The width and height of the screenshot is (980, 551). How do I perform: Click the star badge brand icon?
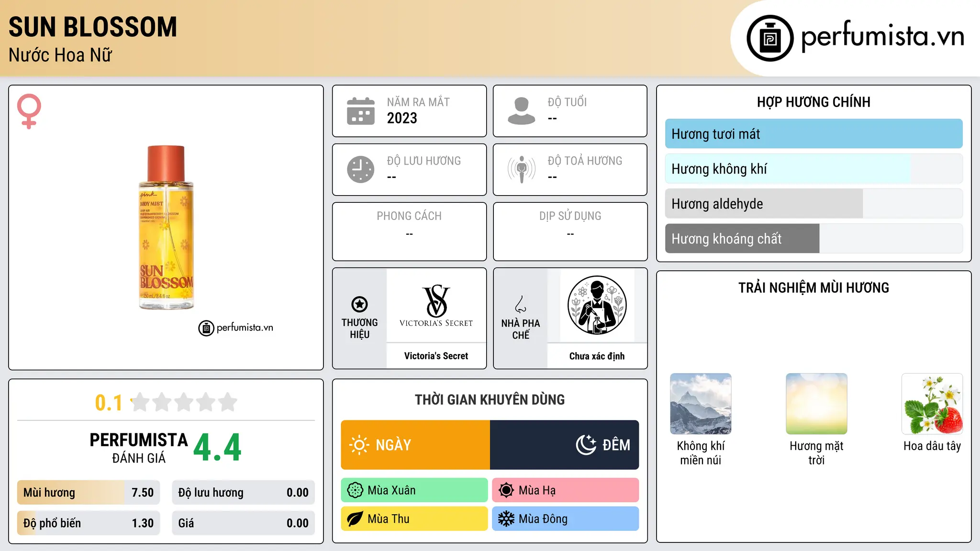(359, 304)
